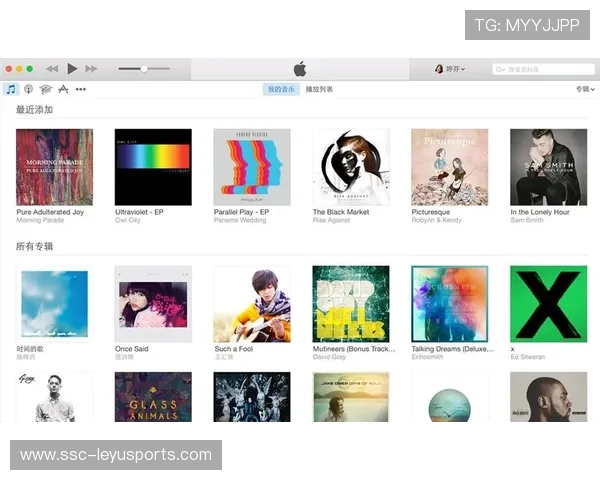Click the Ed Sheeran artist name
This screenshot has width=600, height=480.
pyautogui.click(x=527, y=356)
